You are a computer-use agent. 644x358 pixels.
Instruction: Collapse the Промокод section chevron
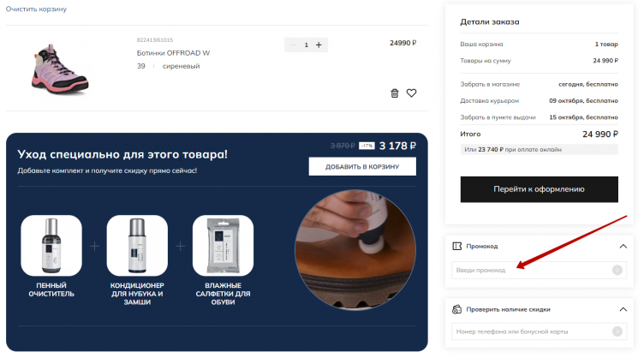[623, 247]
